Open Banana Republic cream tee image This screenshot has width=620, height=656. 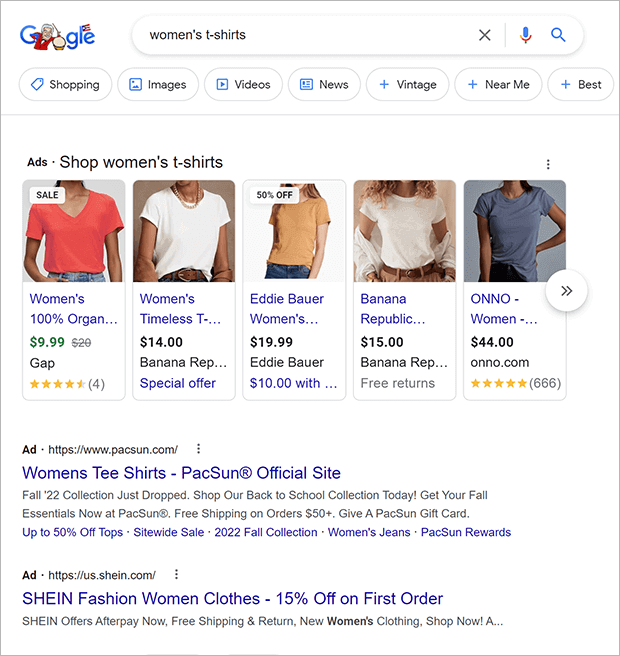405,231
